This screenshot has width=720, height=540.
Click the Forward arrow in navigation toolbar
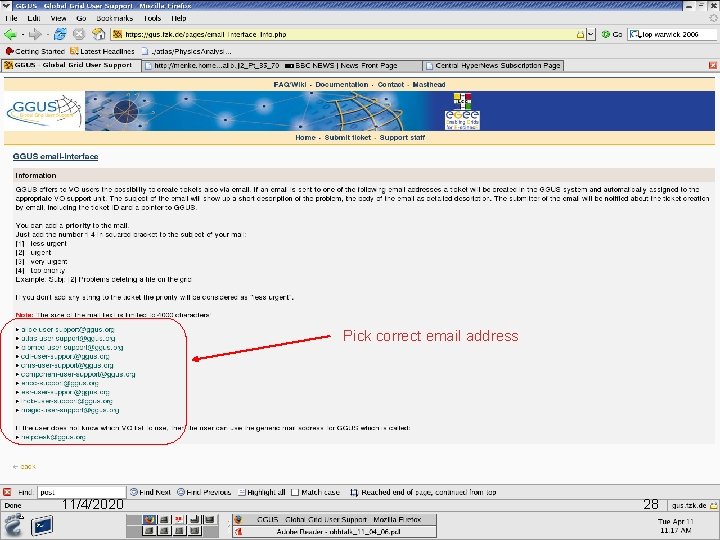(35, 34)
